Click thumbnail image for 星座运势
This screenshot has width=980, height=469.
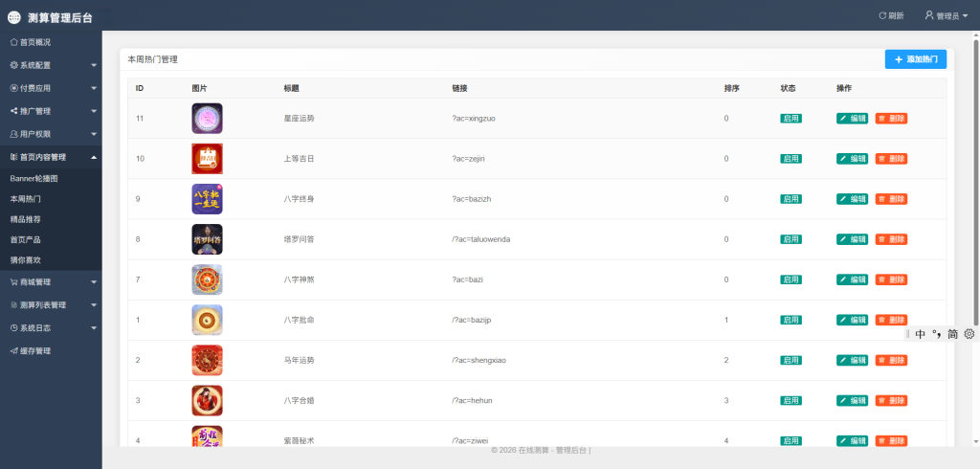click(x=207, y=119)
